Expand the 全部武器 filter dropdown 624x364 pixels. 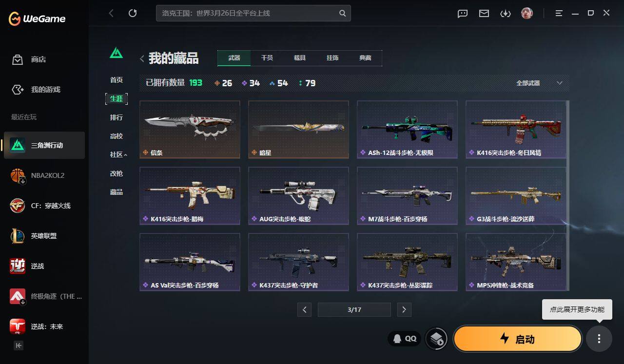click(539, 83)
